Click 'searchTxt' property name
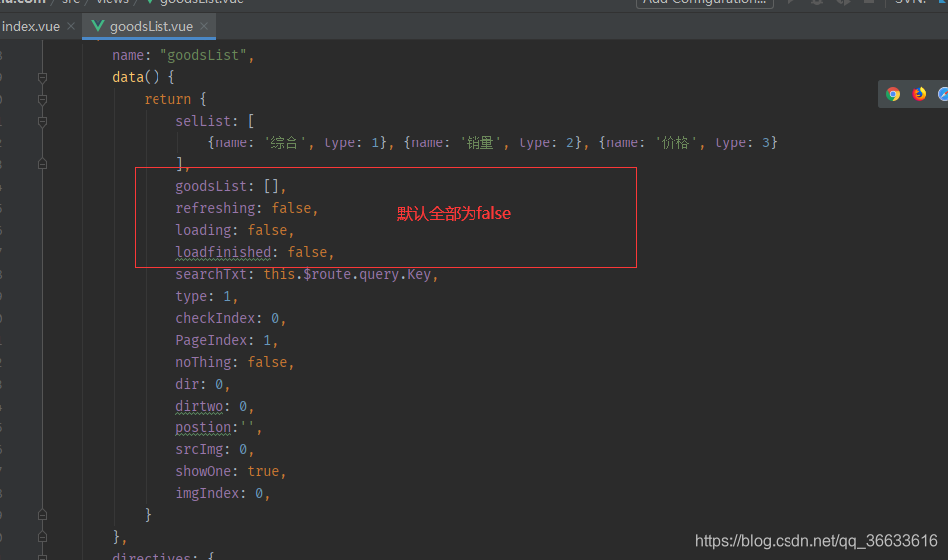Screen dimensions: 948x560 pos(211,274)
